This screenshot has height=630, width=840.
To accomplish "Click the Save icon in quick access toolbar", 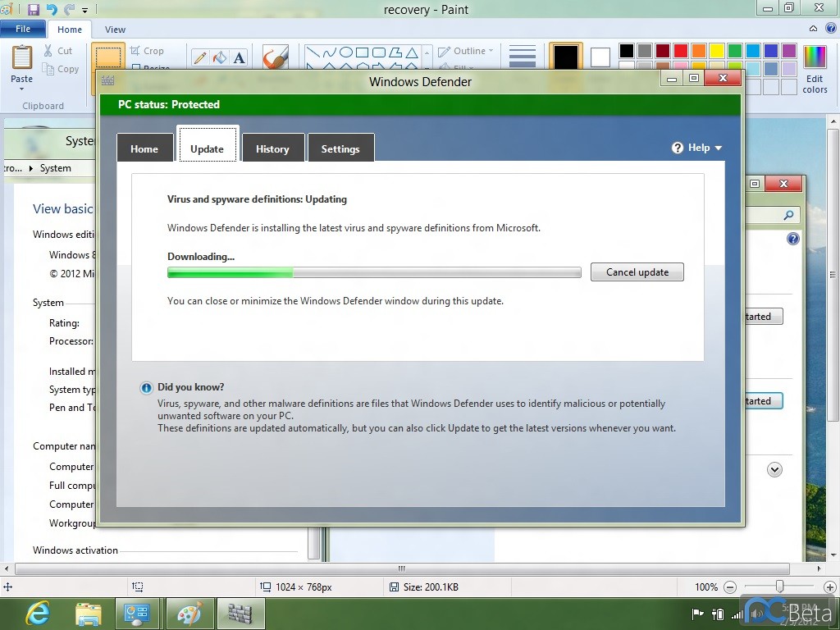I will click(34, 10).
